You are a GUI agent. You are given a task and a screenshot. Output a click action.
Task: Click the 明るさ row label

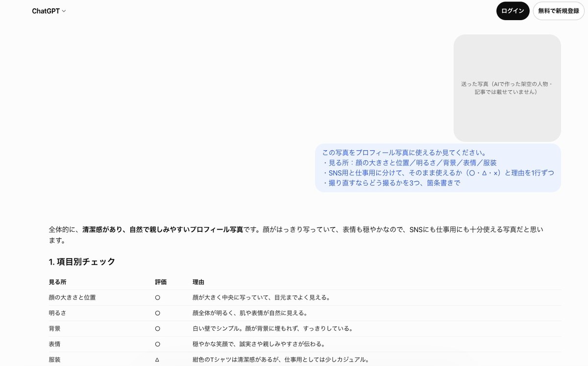[57, 313]
